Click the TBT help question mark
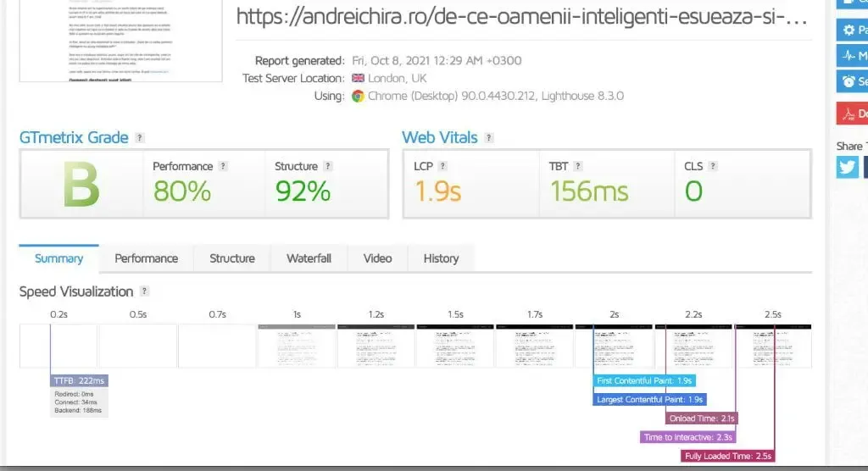The width and height of the screenshot is (868, 471). [577, 166]
